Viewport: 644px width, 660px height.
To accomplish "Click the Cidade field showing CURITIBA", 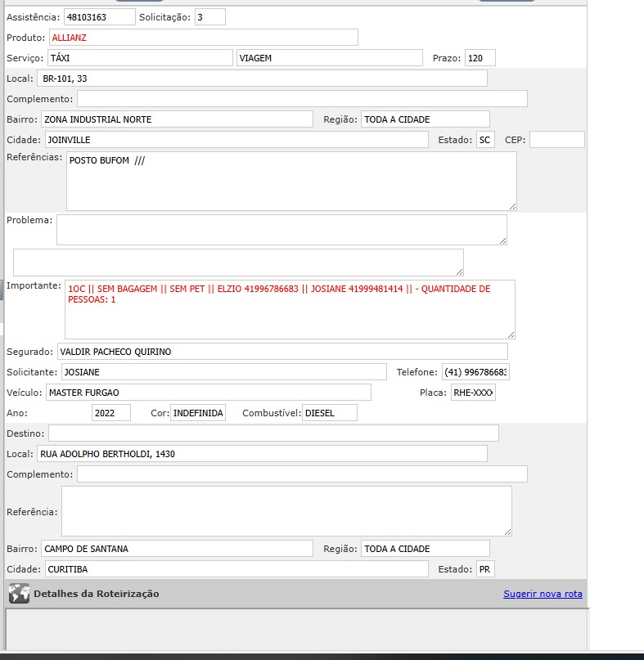I will point(236,569).
